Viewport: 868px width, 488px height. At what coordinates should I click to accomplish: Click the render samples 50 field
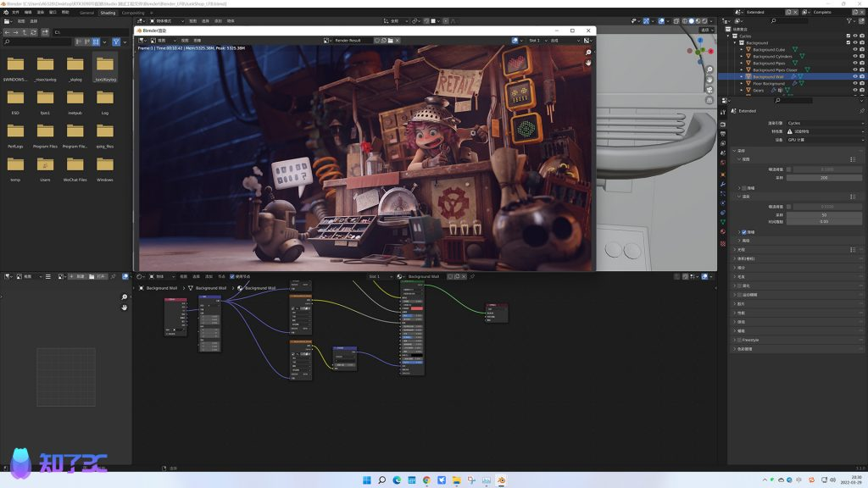click(824, 215)
